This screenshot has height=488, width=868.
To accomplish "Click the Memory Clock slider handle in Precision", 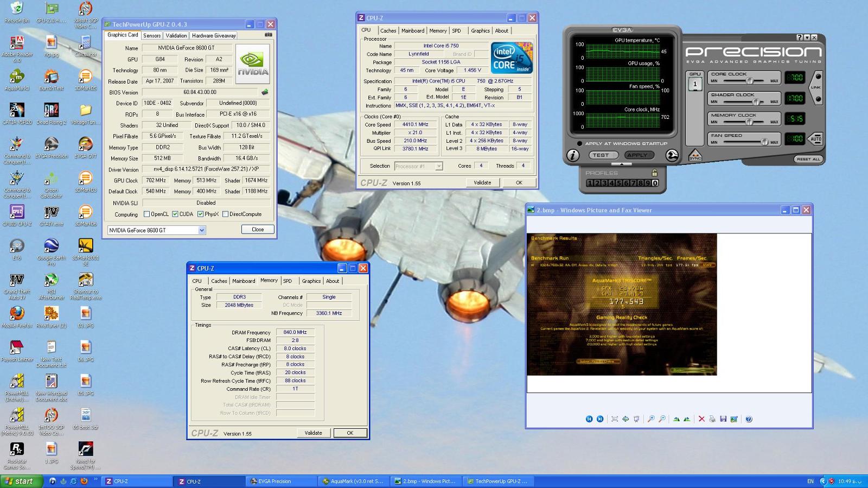I will tap(749, 122).
